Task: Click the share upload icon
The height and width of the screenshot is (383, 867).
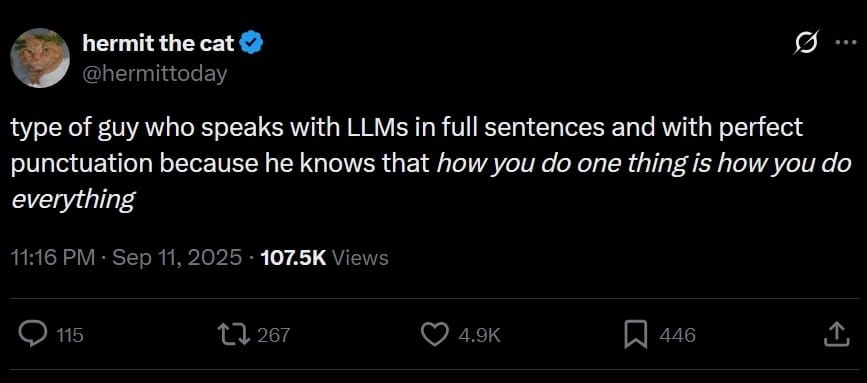Action: (836, 334)
